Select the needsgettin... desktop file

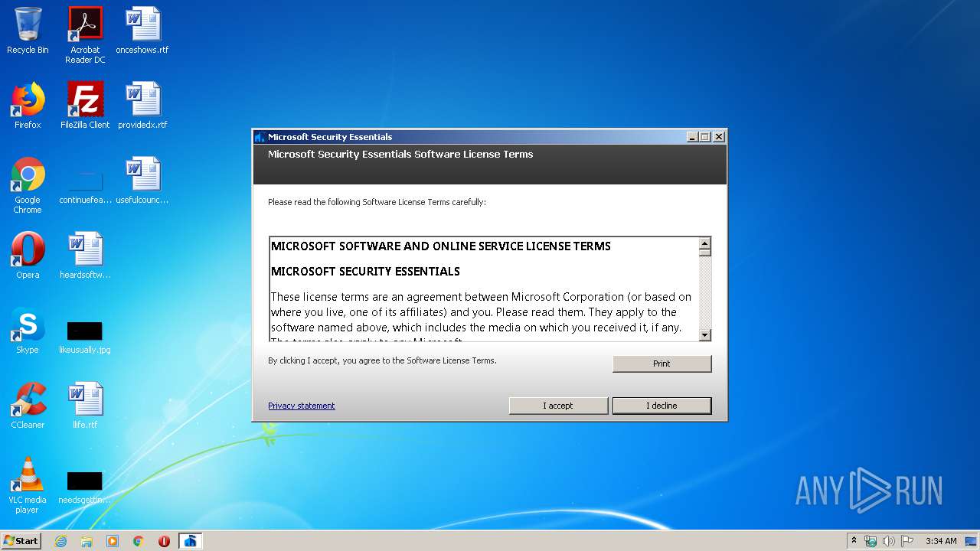tap(85, 488)
